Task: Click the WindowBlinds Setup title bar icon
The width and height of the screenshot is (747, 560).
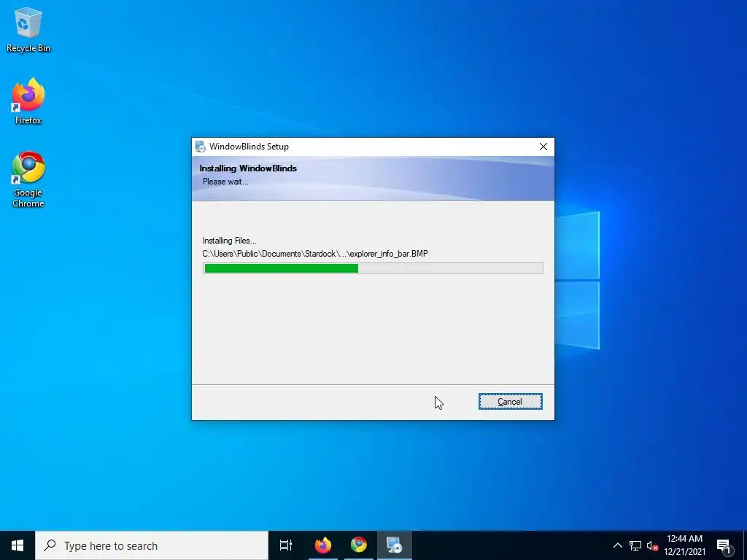Action: [x=200, y=147]
